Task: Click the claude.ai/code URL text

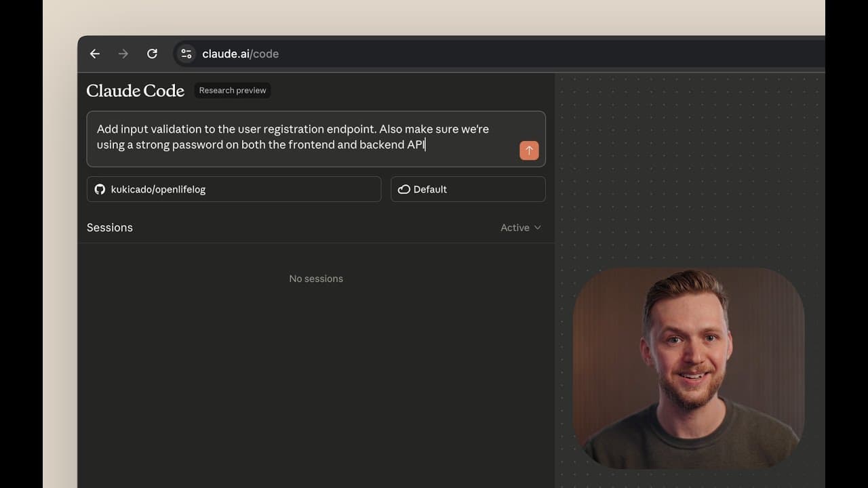Action: pos(240,54)
